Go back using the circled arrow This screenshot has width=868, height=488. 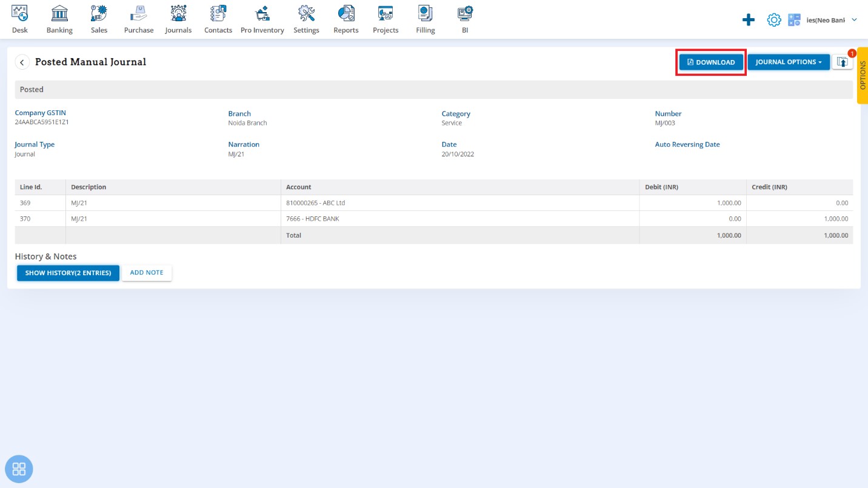pos(22,62)
